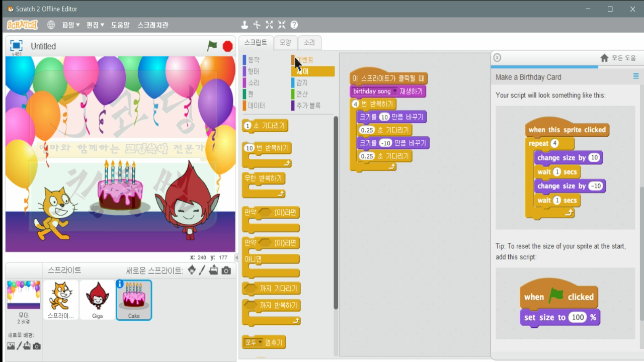Open the 파일 menu
This screenshot has height=362, width=644.
(x=71, y=25)
